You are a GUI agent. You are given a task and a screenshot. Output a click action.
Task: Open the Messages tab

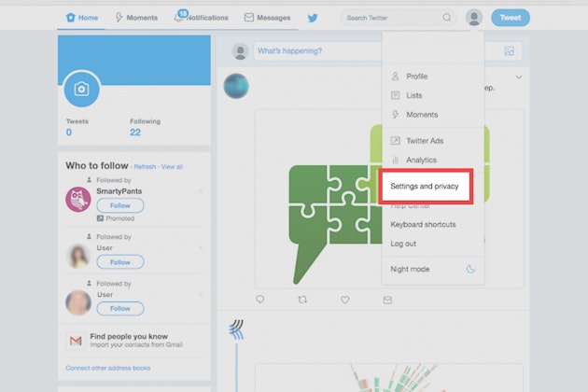[x=267, y=18]
